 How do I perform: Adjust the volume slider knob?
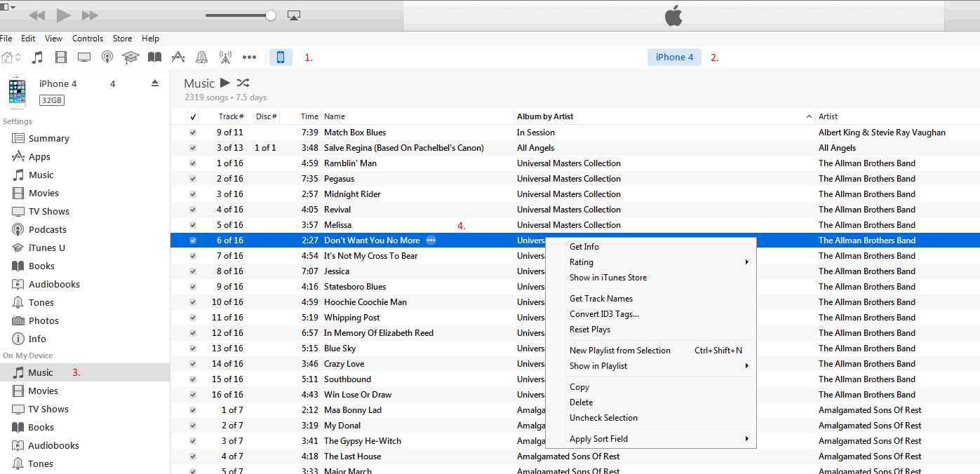point(271,15)
